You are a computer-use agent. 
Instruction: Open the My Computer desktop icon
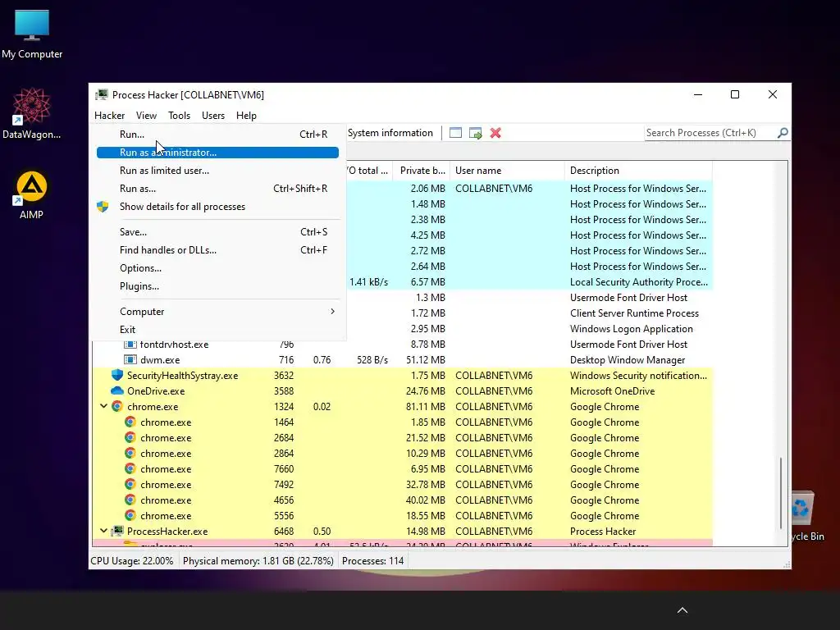click(x=32, y=34)
